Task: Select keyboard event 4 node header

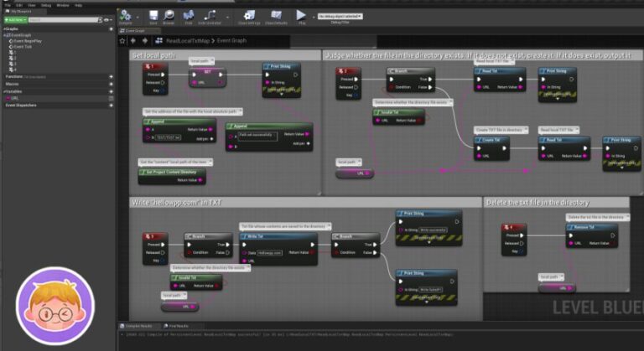Action: (x=514, y=227)
